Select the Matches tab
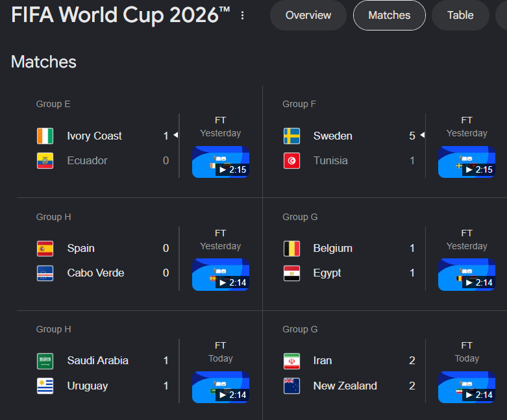The height and width of the screenshot is (420, 507). pyautogui.click(x=390, y=15)
